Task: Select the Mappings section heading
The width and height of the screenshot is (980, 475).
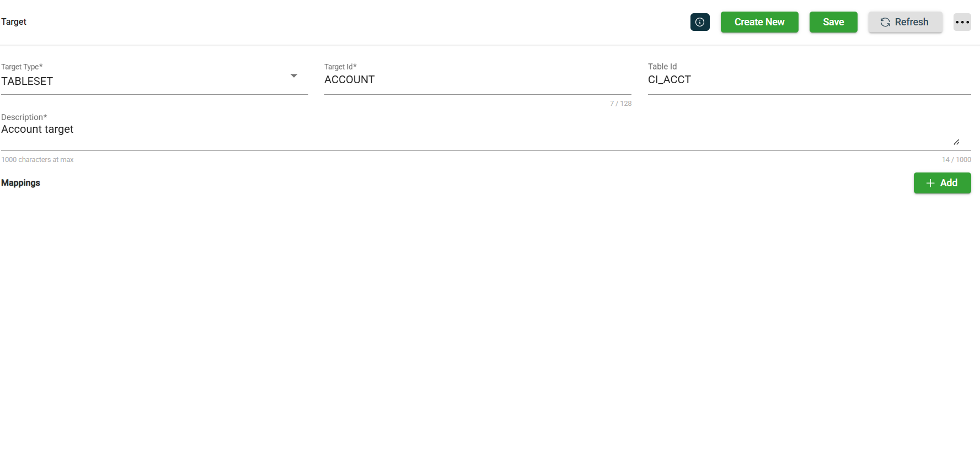Action: click(x=20, y=183)
